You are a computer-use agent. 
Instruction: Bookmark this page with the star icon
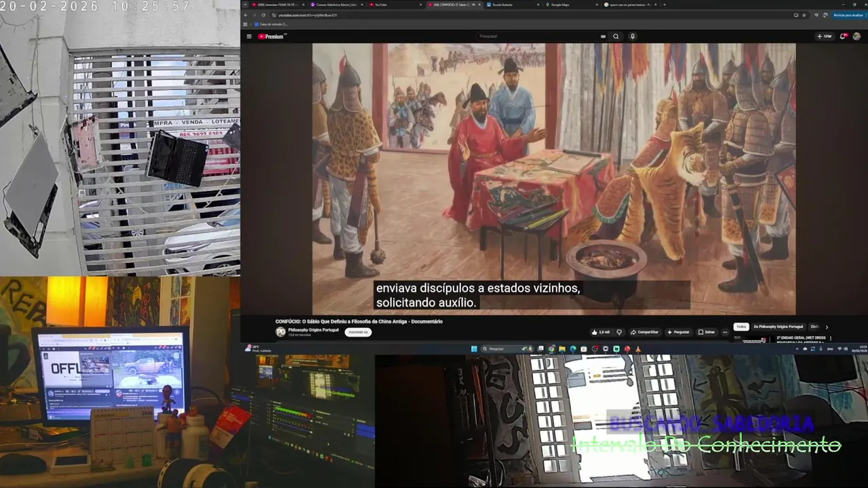[x=804, y=15]
